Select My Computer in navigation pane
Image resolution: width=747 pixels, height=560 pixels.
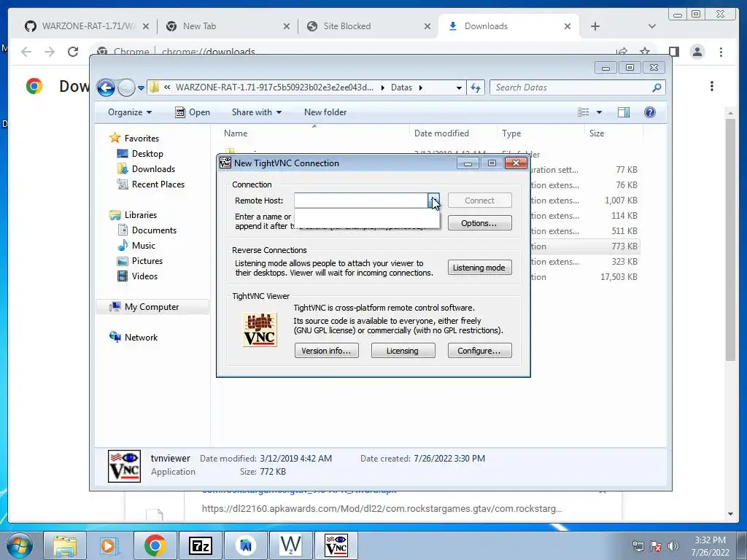[x=152, y=307]
